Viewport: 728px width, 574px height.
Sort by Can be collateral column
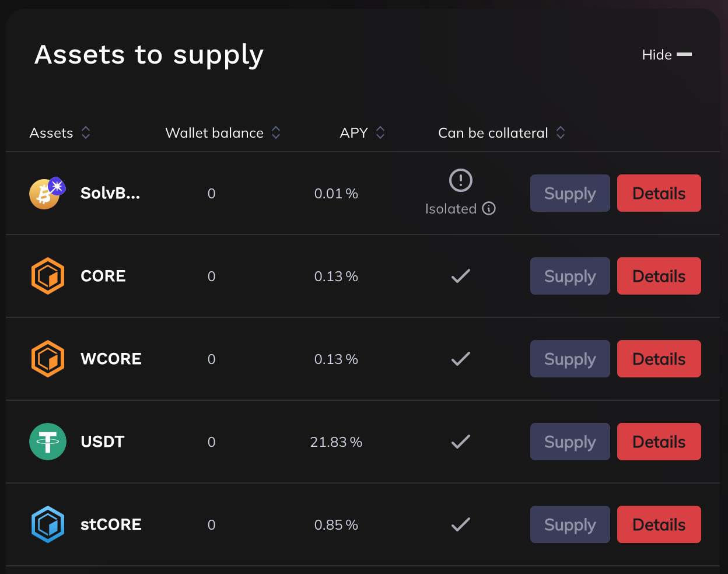click(x=561, y=133)
